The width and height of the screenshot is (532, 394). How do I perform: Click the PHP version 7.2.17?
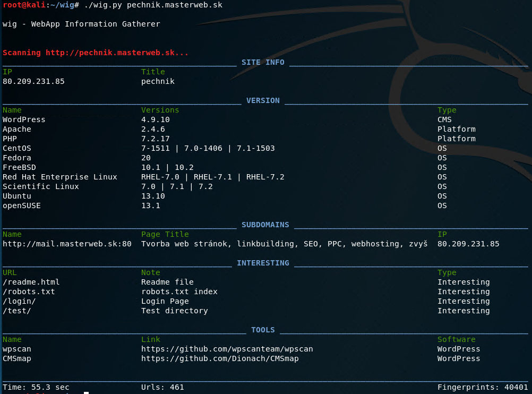click(x=155, y=139)
